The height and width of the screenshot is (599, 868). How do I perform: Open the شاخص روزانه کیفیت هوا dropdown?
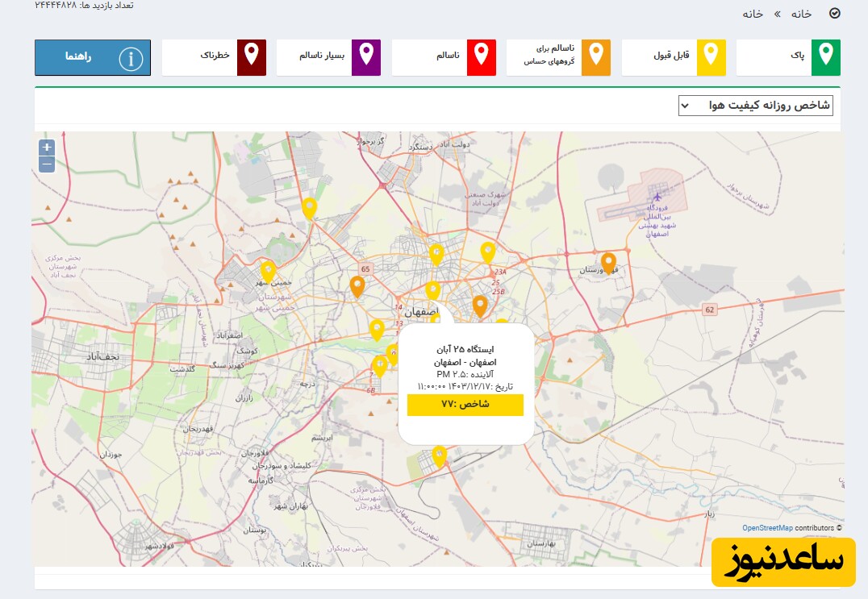(755, 106)
